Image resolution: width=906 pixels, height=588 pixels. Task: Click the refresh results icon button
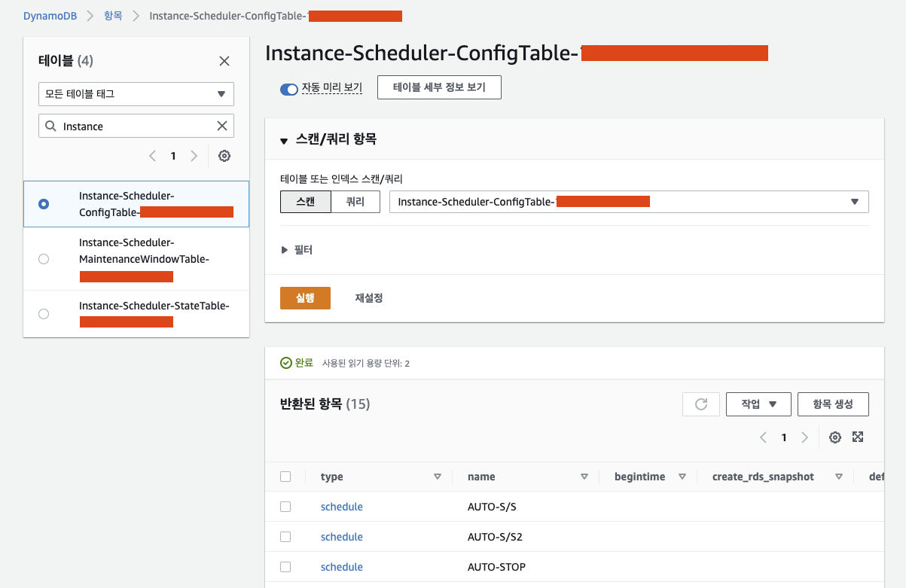(x=701, y=404)
